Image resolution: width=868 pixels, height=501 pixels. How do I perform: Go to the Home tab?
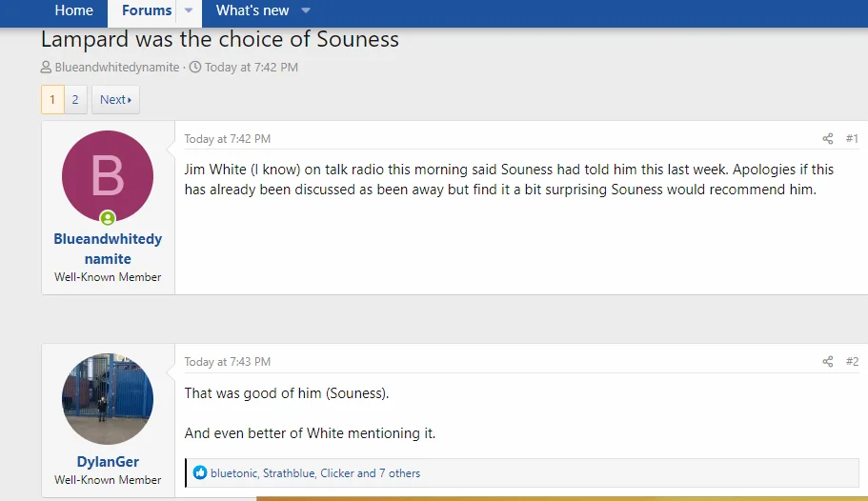pos(74,11)
